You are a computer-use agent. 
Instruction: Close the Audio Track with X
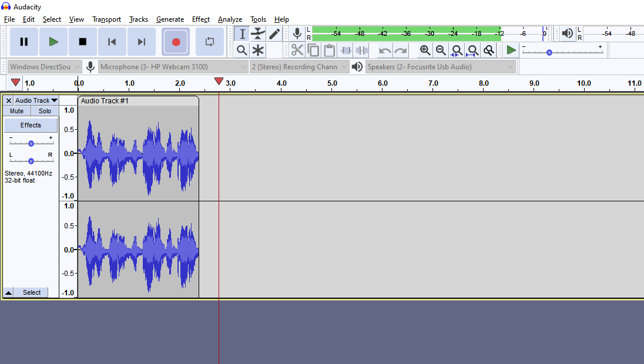9,100
